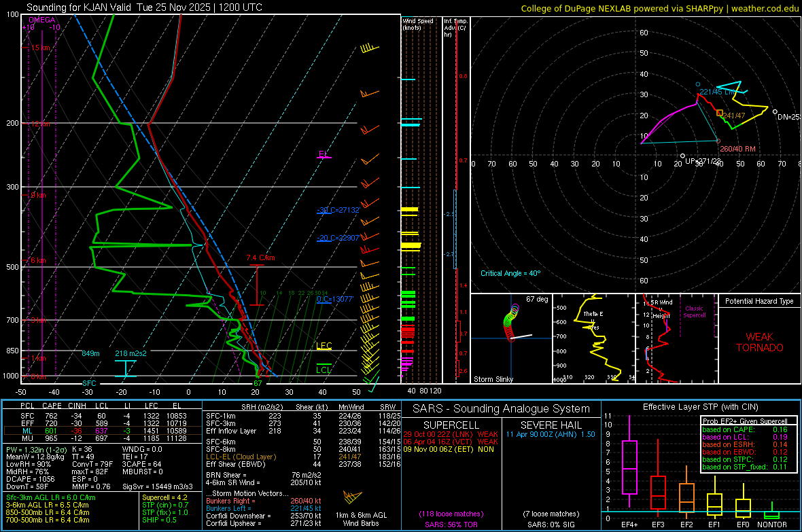Click the SHIP = 0.5 value
The width and height of the screenshot is (802, 532).
click(x=159, y=520)
